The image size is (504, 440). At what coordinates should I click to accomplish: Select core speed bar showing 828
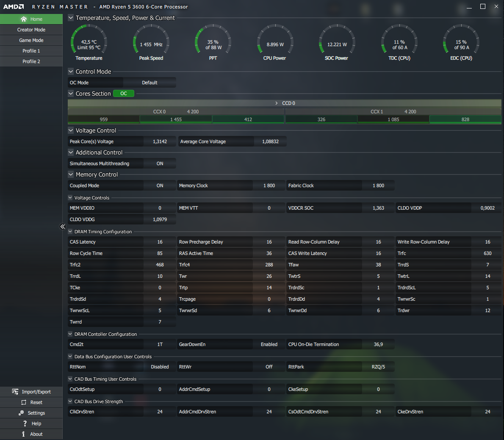coord(465,119)
